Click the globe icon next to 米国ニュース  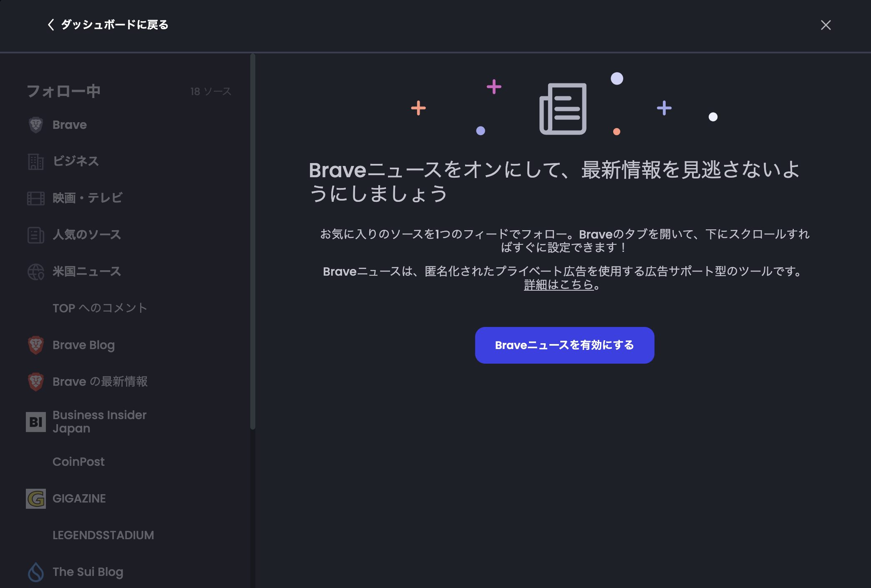36,271
